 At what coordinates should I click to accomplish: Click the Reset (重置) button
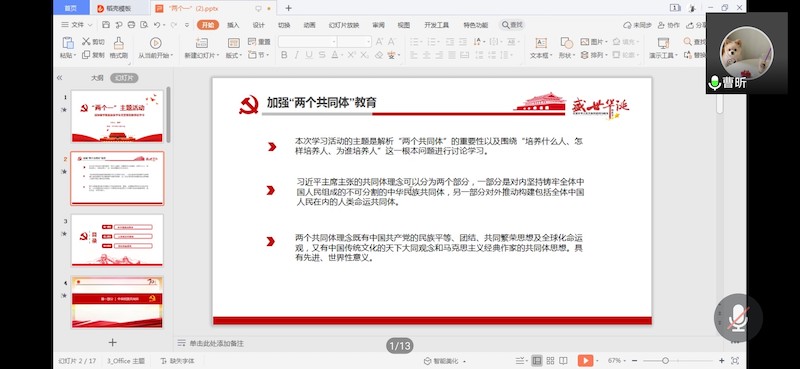[259, 42]
